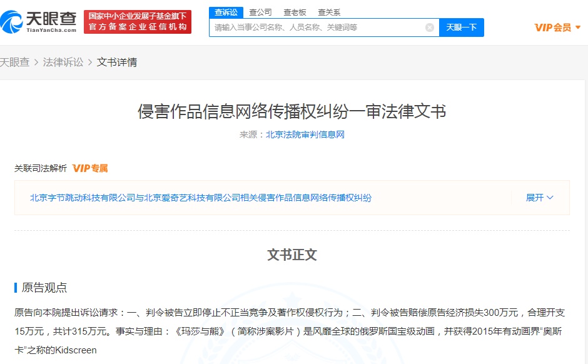Select the 查诉讼 search tab
Image resolution: width=588 pixels, height=364 pixels.
(226, 13)
